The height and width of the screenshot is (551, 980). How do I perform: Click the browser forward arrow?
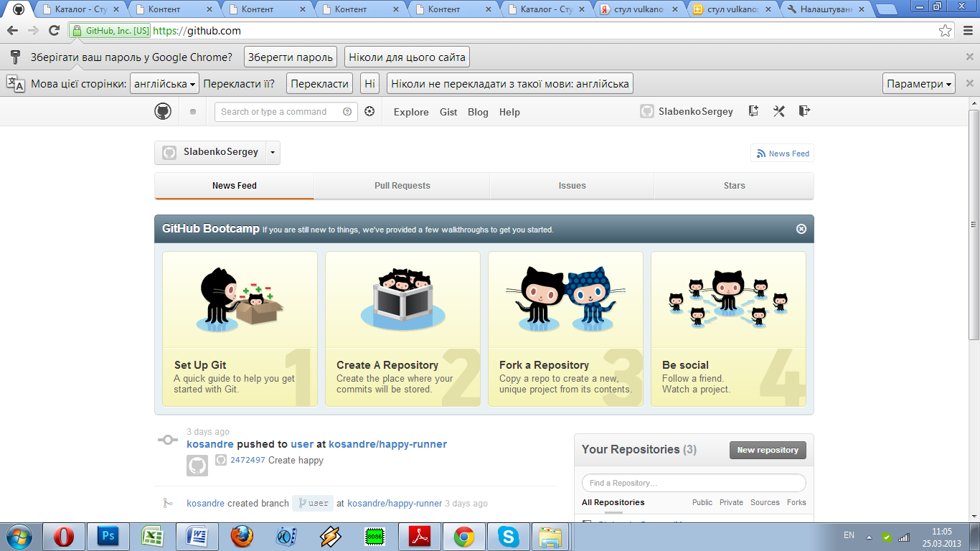pos(33,31)
